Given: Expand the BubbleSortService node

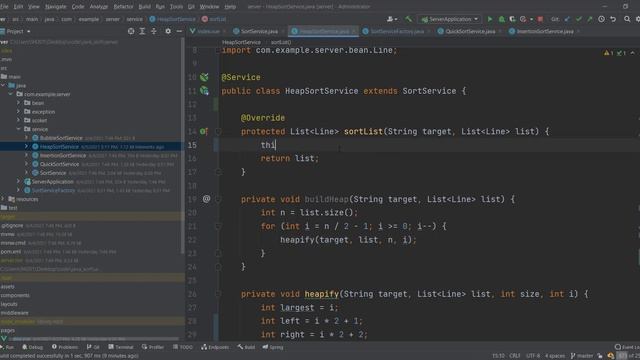Looking at the screenshot, I should 27,138.
